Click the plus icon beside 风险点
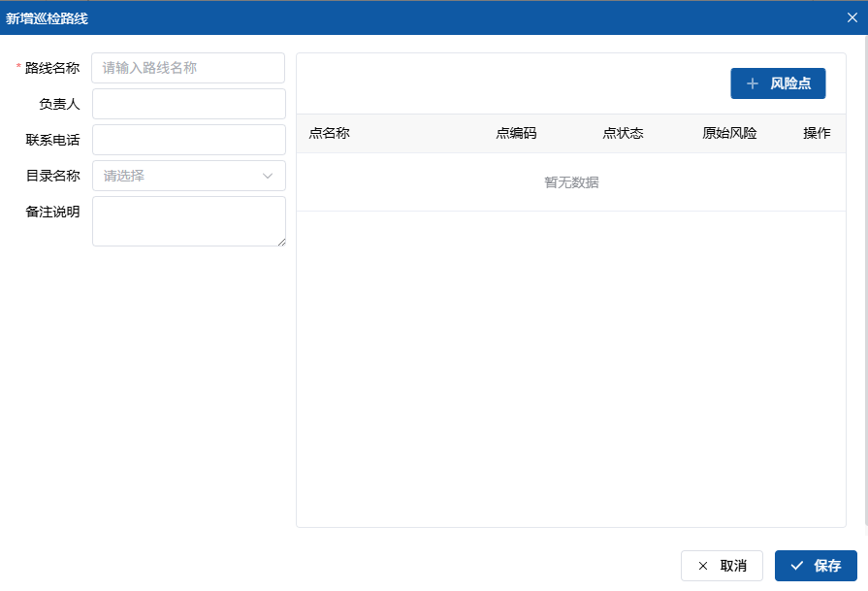The width and height of the screenshot is (868, 591). pos(753,84)
